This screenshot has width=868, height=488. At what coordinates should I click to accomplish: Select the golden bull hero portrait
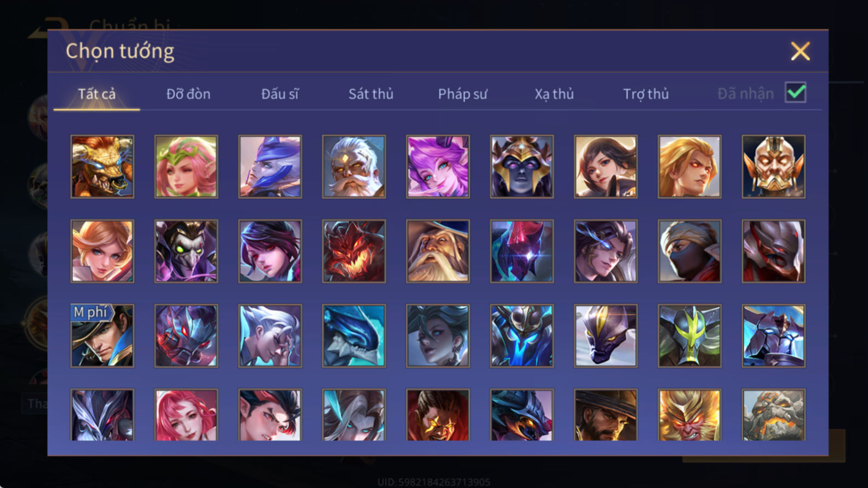(x=102, y=166)
